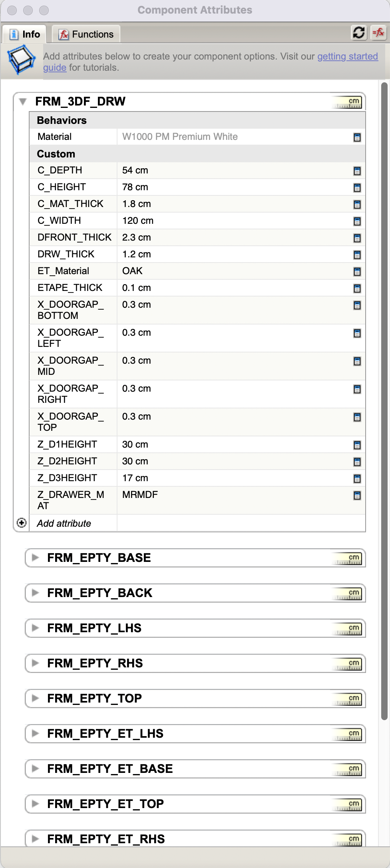390x868 pixels.
Task: Open details icon for the ET_Material row
Action: tap(357, 272)
